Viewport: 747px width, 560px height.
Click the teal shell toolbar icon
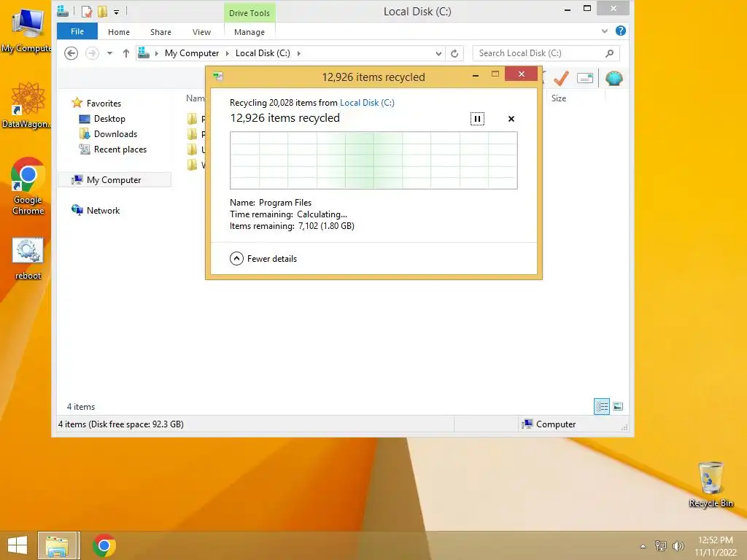tap(614, 78)
